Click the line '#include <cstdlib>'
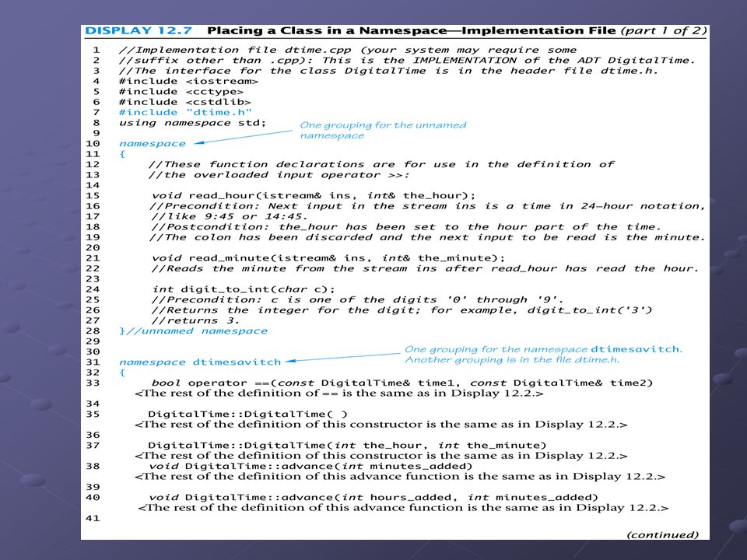 pos(185,102)
